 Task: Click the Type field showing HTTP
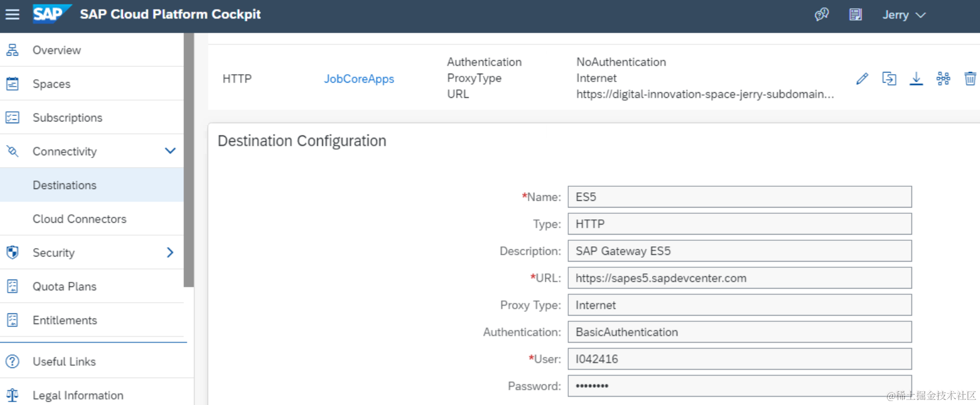coord(740,224)
